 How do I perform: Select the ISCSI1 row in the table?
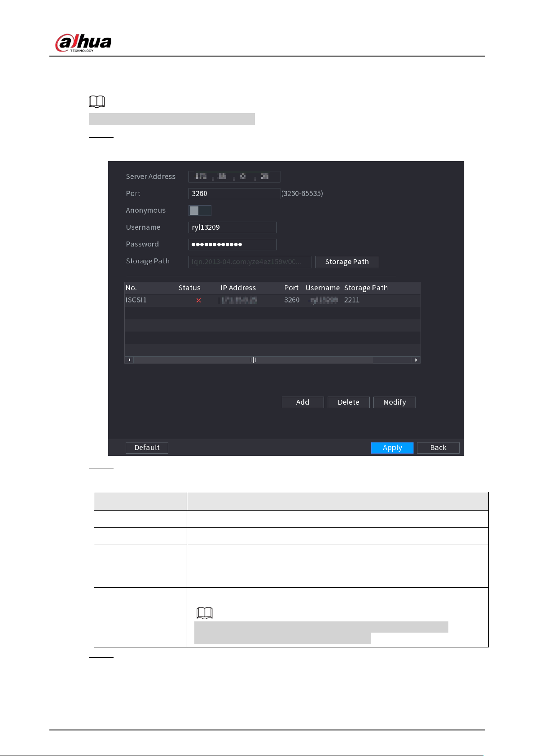[272, 300]
